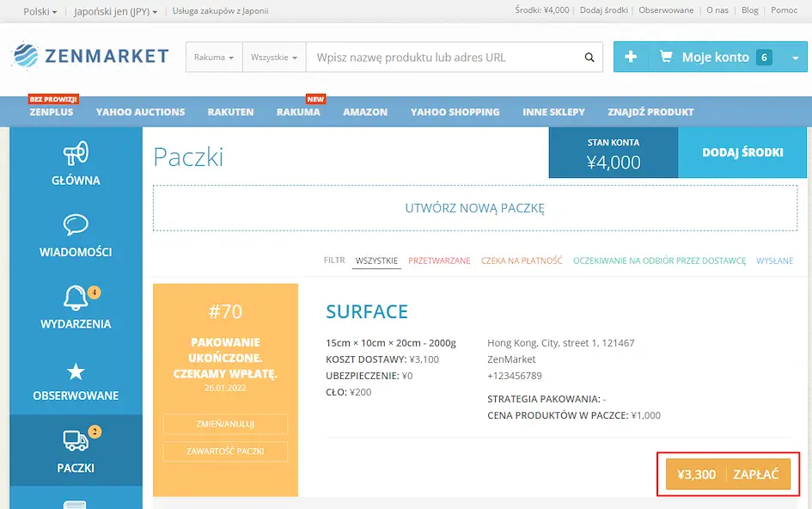Click the shopping cart icon
The image size is (812, 509).
pyautogui.click(x=666, y=56)
